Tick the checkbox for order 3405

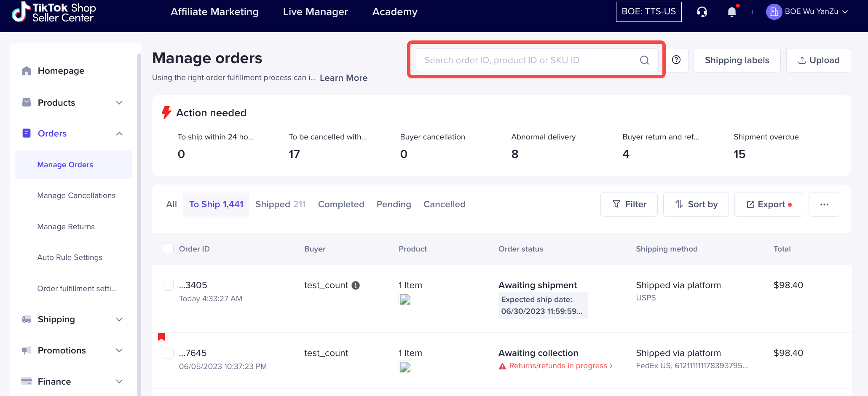pyautogui.click(x=168, y=285)
